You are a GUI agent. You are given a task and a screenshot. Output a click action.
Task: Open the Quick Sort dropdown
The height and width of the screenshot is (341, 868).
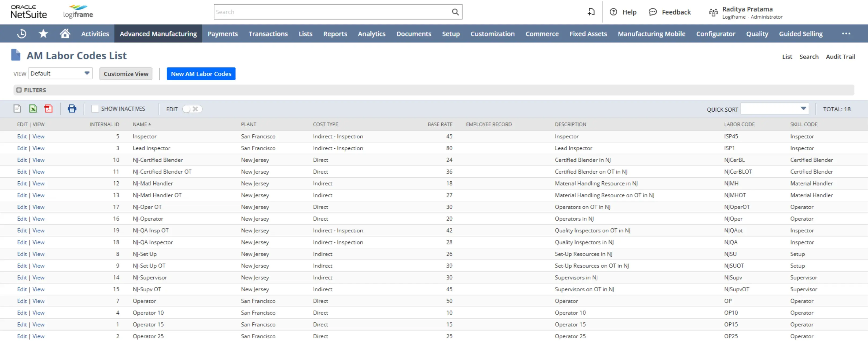coord(774,109)
